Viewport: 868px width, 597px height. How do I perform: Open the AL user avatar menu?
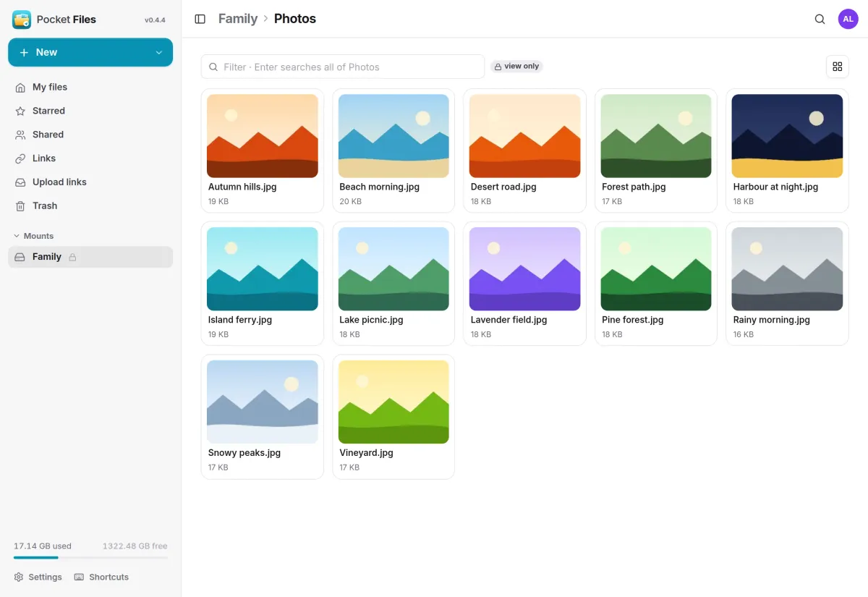tap(848, 20)
